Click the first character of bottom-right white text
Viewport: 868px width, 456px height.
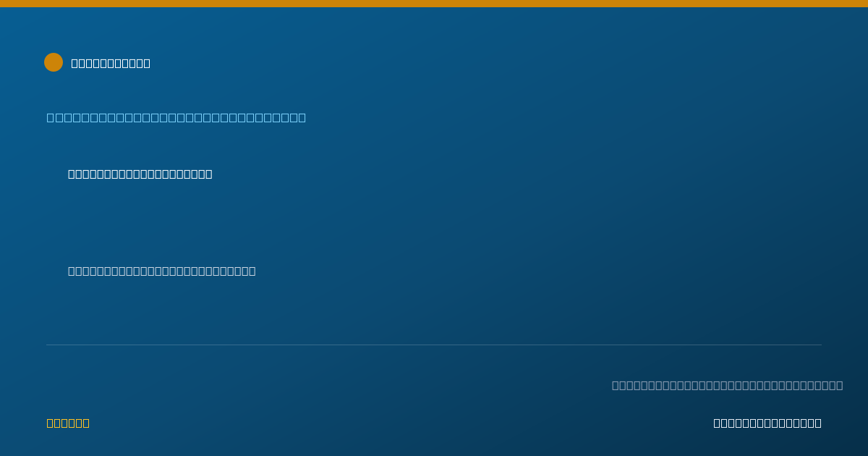pyautogui.click(x=717, y=423)
